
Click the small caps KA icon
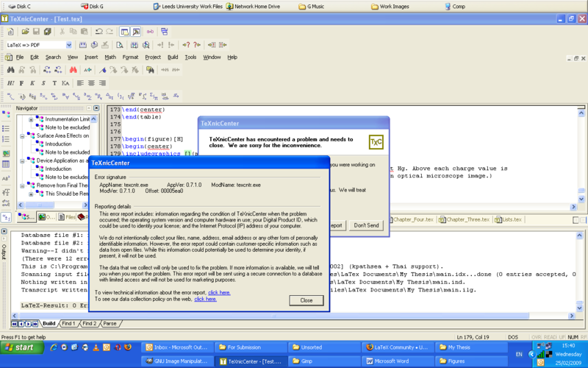coord(65,83)
